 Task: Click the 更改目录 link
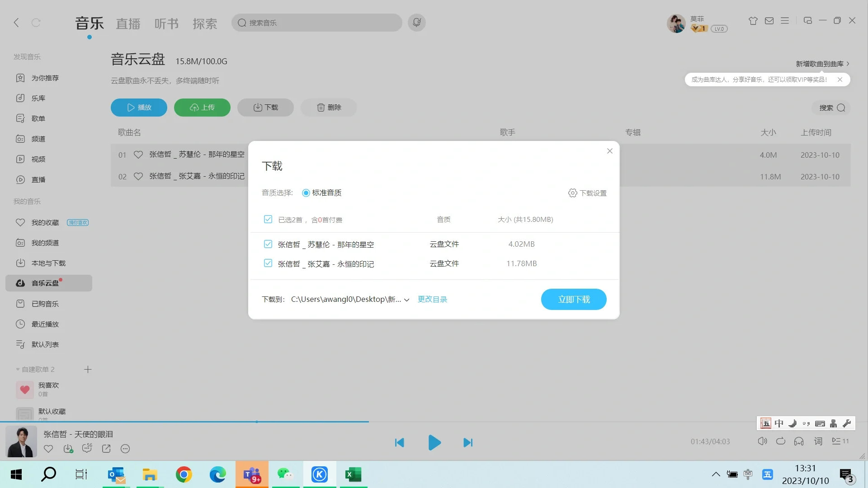click(x=432, y=299)
